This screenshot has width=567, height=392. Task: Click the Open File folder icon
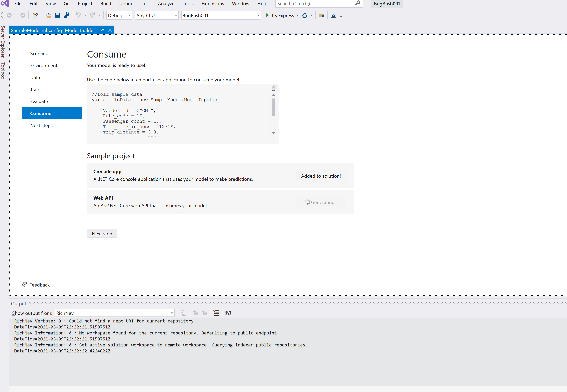pyautogui.click(x=48, y=15)
